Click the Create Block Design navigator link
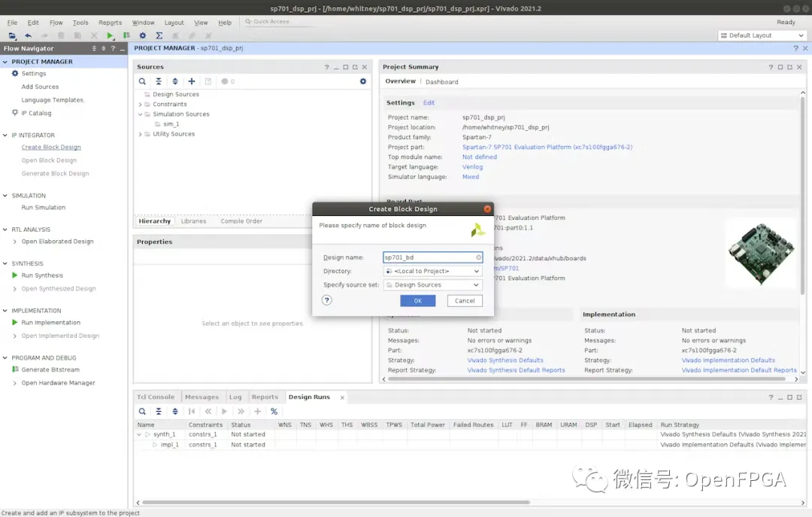Screen dimensions: 812x517 pyautogui.click(x=51, y=147)
